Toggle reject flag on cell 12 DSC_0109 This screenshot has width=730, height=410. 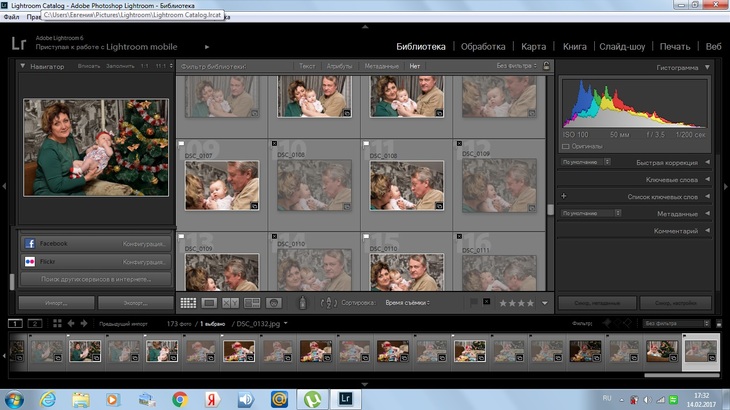pyautogui.click(x=459, y=144)
